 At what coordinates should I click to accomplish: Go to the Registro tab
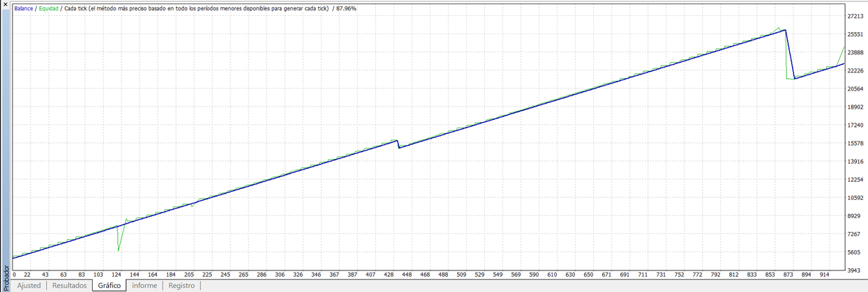[181, 286]
